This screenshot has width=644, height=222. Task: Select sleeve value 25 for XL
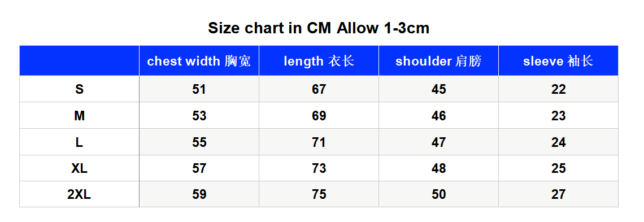pyautogui.click(x=559, y=168)
